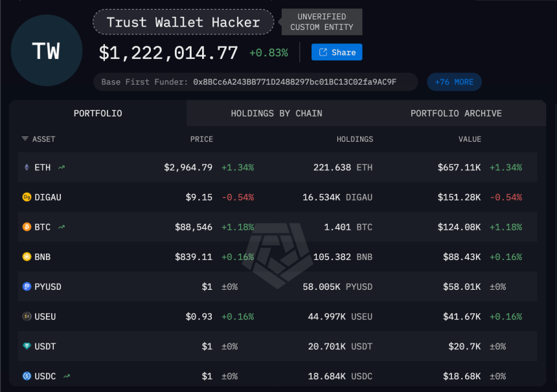Click the USEU token icon
557x392 pixels.
click(25, 316)
